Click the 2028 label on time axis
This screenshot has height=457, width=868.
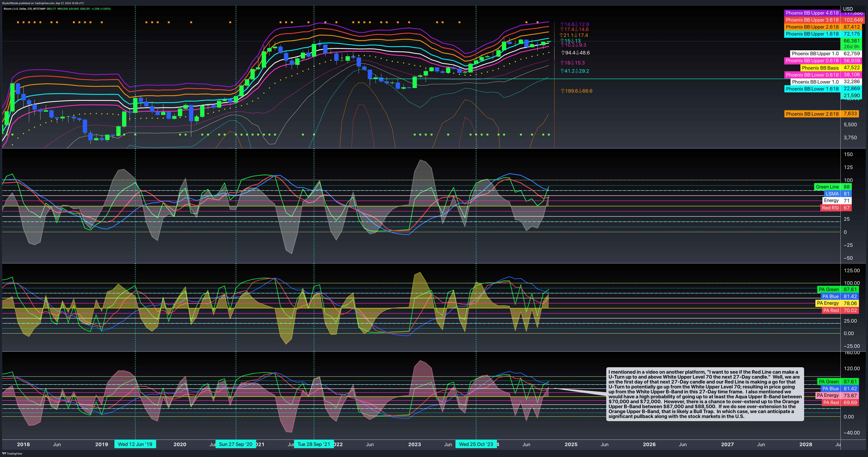(x=806, y=444)
